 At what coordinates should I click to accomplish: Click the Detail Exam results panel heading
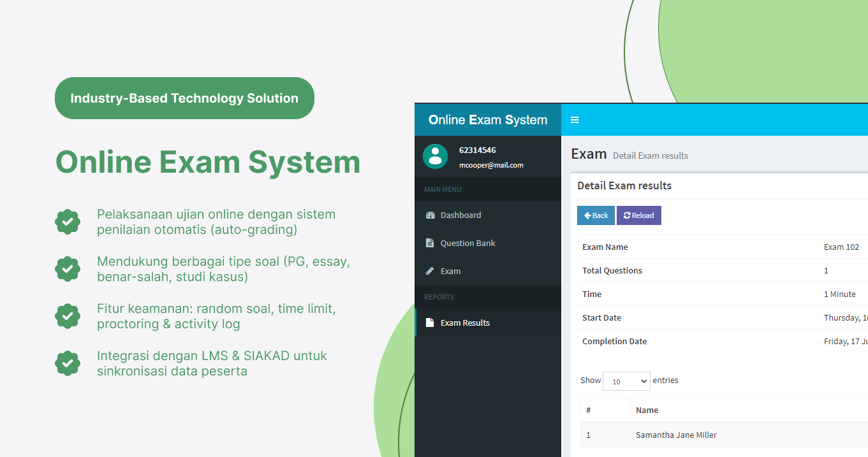(x=624, y=185)
